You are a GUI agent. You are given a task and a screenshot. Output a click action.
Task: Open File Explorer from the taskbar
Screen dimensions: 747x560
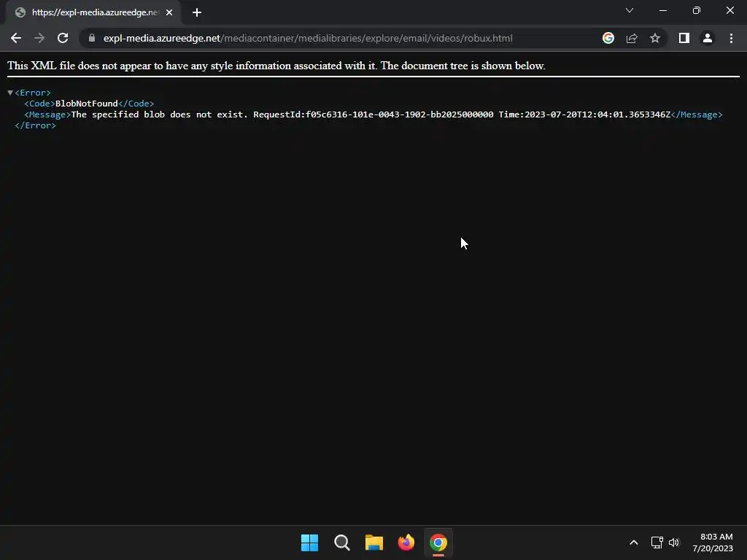374,542
